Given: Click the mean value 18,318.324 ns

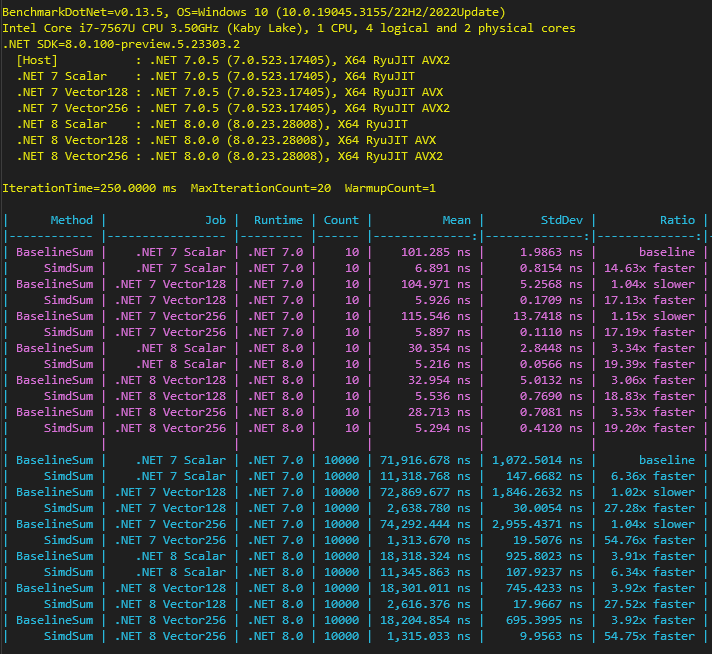Looking at the screenshot, I should [x=425, y=556].
